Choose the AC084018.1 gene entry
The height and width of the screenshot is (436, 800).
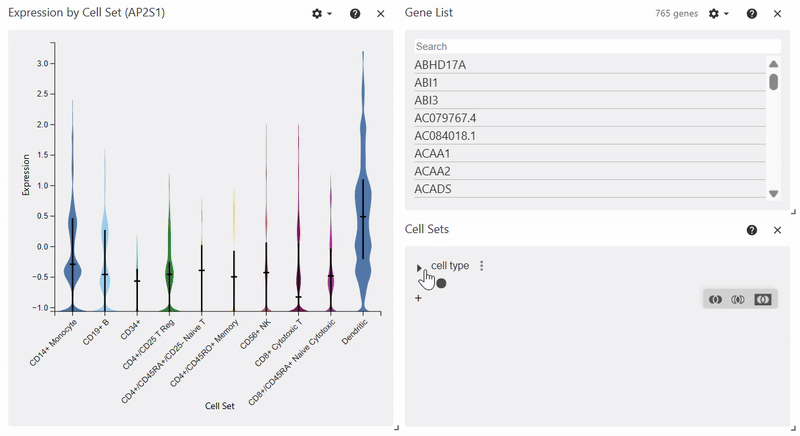tap(590, 136)
